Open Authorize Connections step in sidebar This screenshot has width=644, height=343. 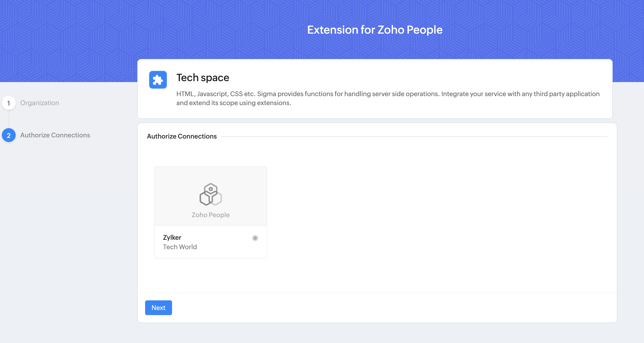(55, 135)
